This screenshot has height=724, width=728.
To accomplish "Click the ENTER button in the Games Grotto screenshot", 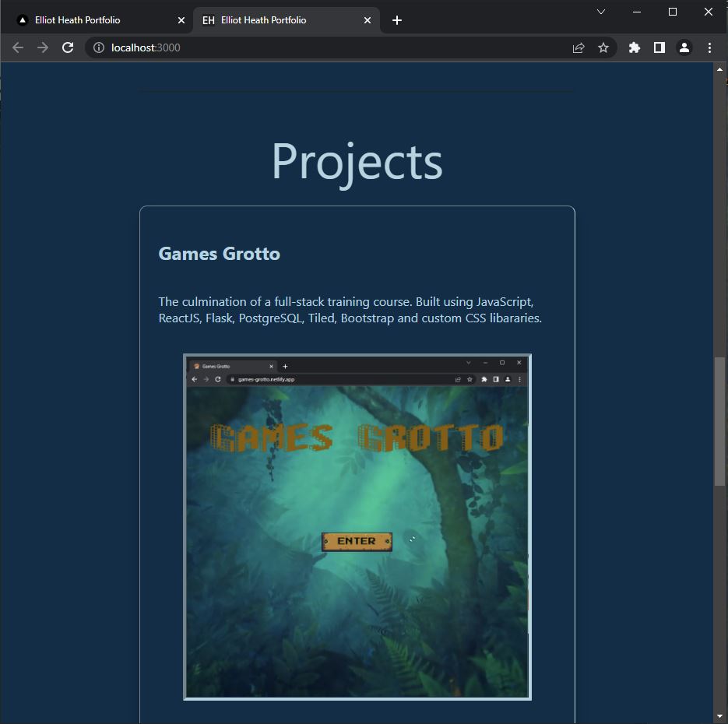I will click(x=356, y=541).
